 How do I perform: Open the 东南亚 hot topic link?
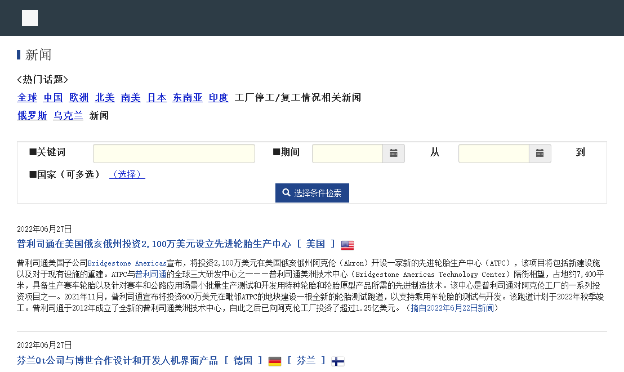(x=187, y=97)
